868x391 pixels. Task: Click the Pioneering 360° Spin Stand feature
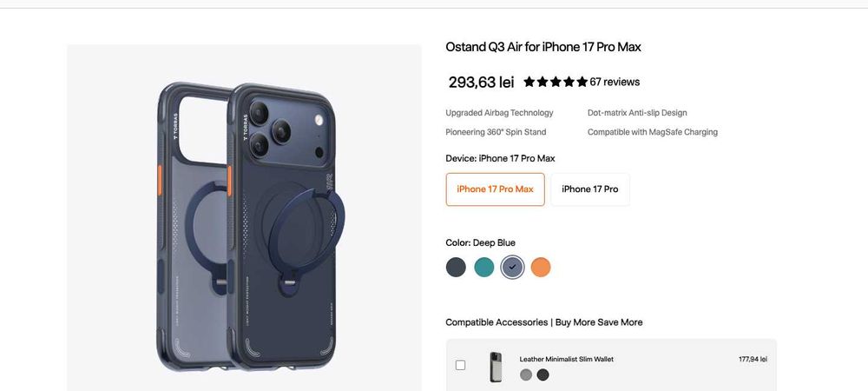pos(496,132)
